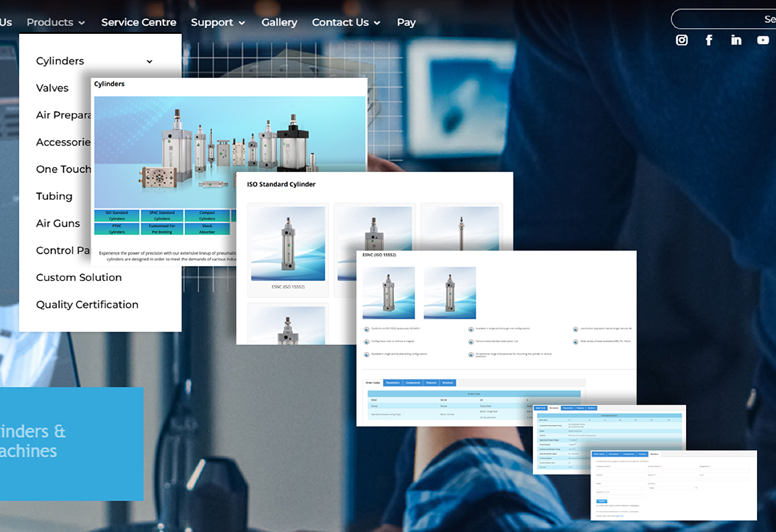
Task: Select Tubing from the Products menu
Action: [54, 196]
